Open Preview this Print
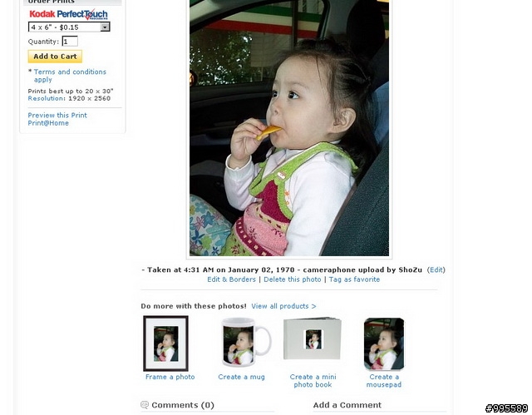Viewport: 532px width, 415px height. pos(57,115)
